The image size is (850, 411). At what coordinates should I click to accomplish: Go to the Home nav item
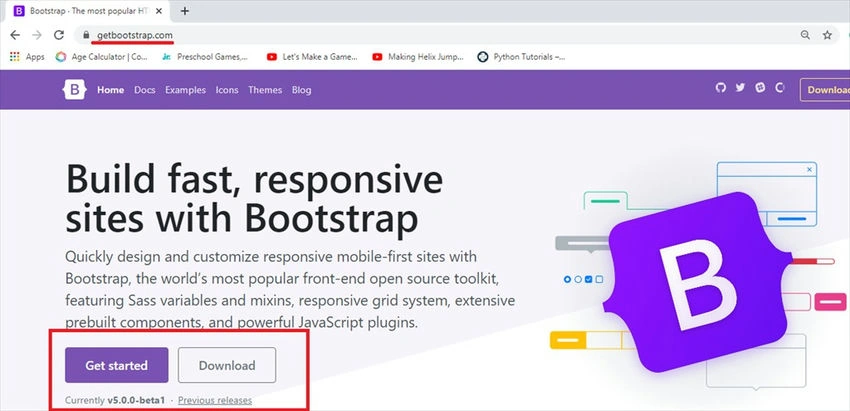(x=111, y=90)
